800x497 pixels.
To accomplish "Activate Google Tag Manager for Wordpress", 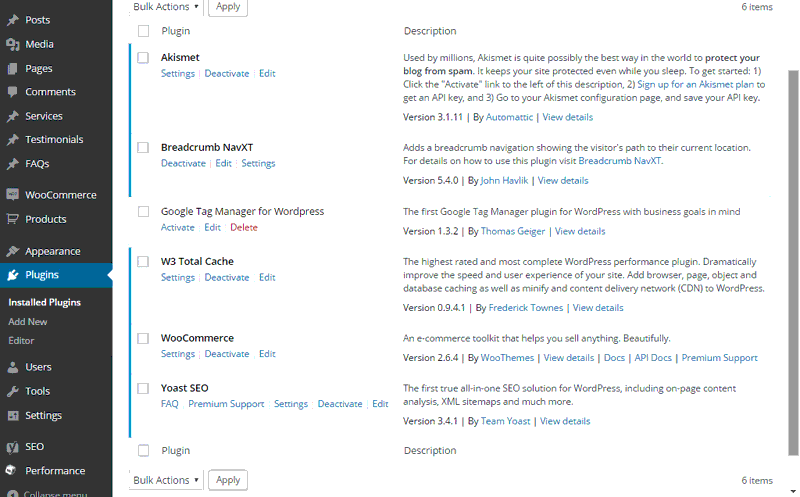I will click(x=178, y=228).
